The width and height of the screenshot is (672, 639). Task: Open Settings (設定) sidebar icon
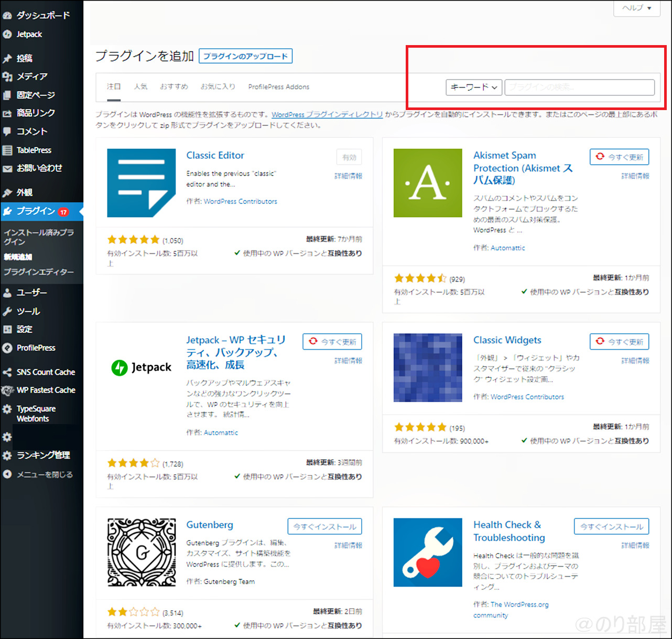(7, 330)
